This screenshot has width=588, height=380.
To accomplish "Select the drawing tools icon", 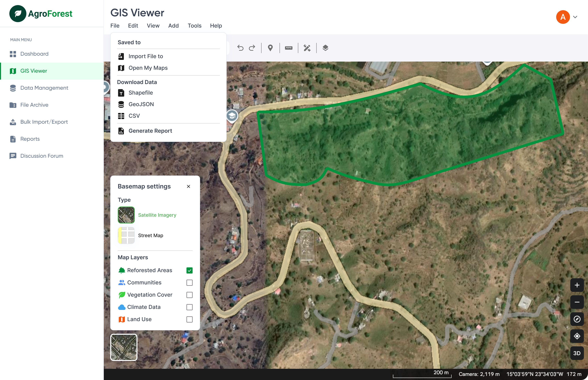I will [x=307, y=48].
